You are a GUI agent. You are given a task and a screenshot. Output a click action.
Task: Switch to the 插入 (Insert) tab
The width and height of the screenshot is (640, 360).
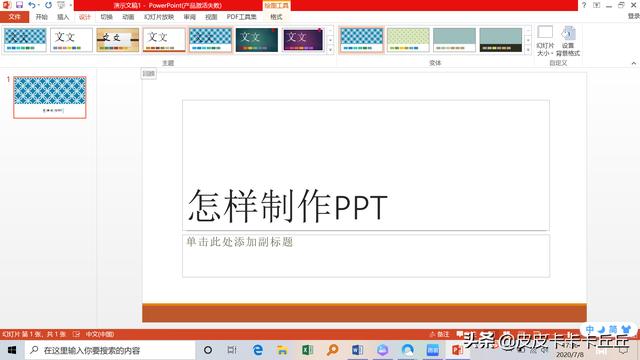[63, 17]
